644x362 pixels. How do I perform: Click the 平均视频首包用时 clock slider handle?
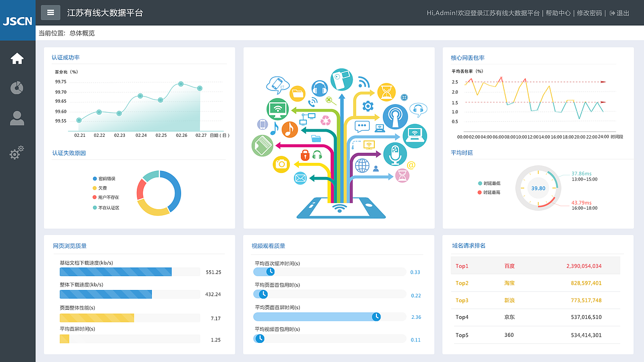point(260,339)
